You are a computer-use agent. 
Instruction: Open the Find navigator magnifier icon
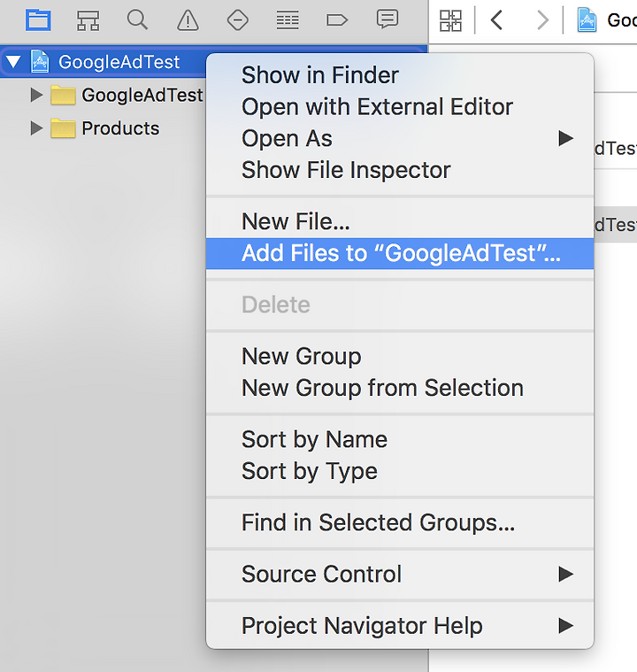coord(137,20)
